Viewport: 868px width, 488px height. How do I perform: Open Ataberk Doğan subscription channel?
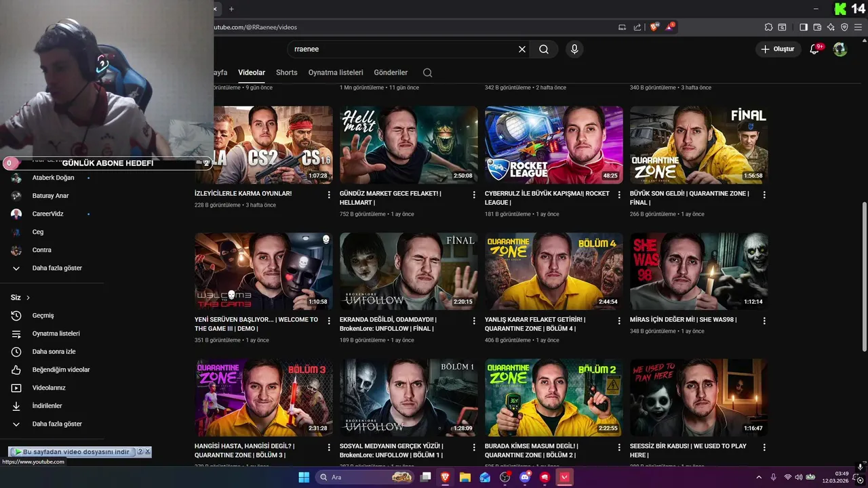pos(52,178)
